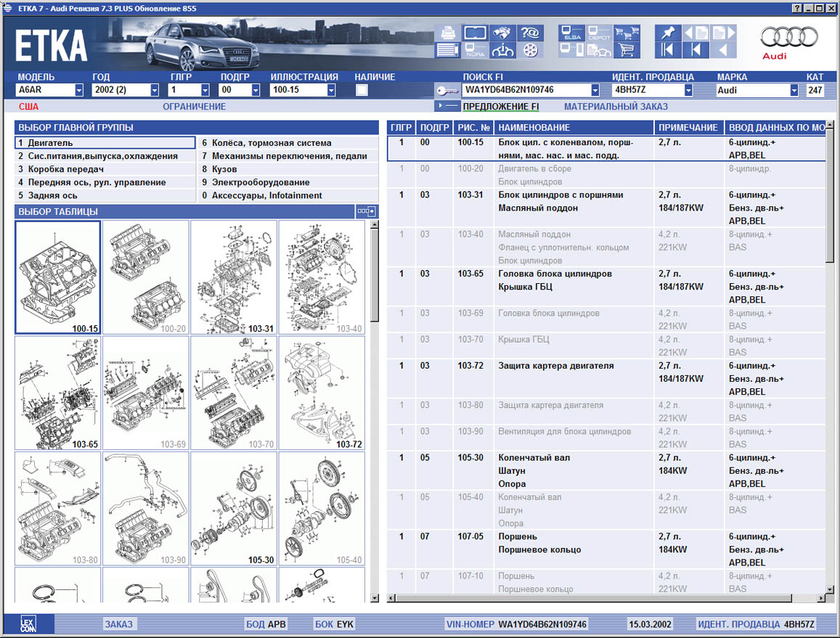Expand the ГОД dropdown showing 2002 (2)
This screenshot has height=638, width=840.
tap(154, 91)
